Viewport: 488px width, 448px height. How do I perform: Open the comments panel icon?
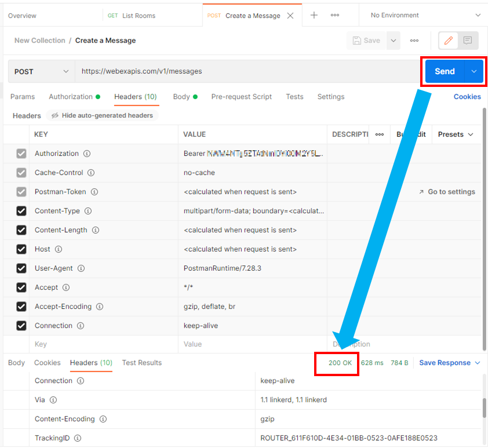point(468,41)
